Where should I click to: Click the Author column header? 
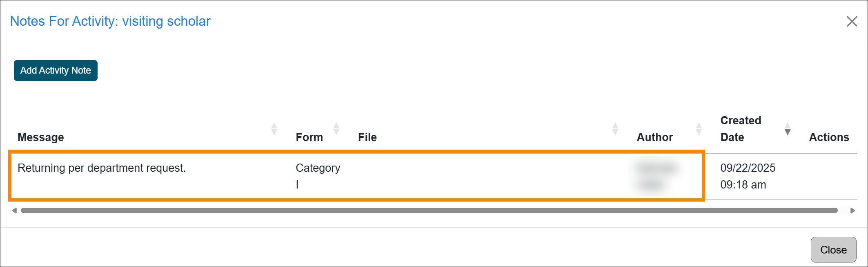[654, 137]
